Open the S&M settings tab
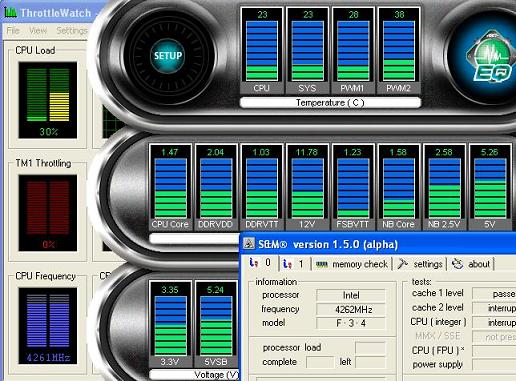The height and width of the screenshot is (381, 516). [420, 264]
